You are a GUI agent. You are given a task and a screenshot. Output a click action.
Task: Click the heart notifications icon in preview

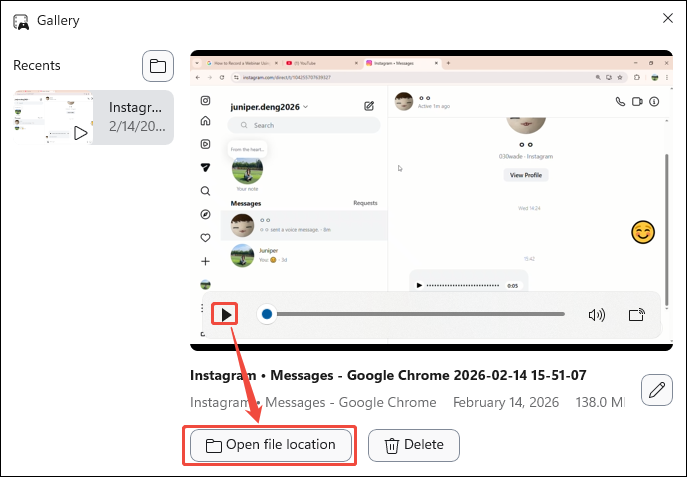[x=205, y=238]
